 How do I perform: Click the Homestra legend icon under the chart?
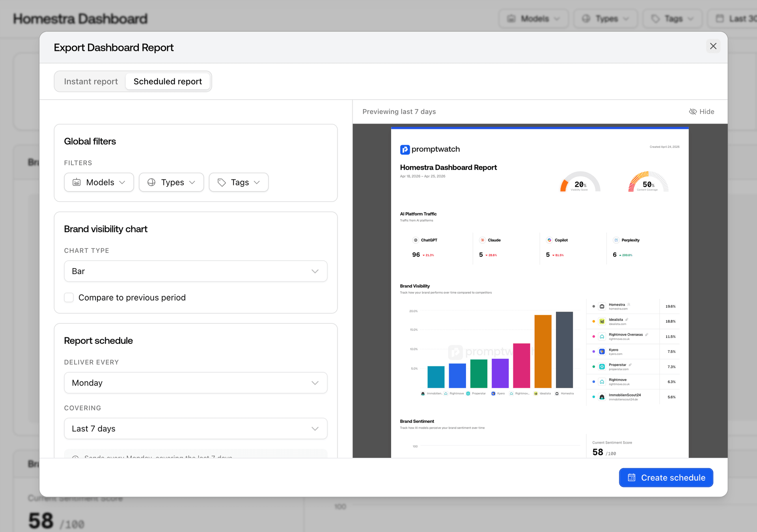[557, 394]
